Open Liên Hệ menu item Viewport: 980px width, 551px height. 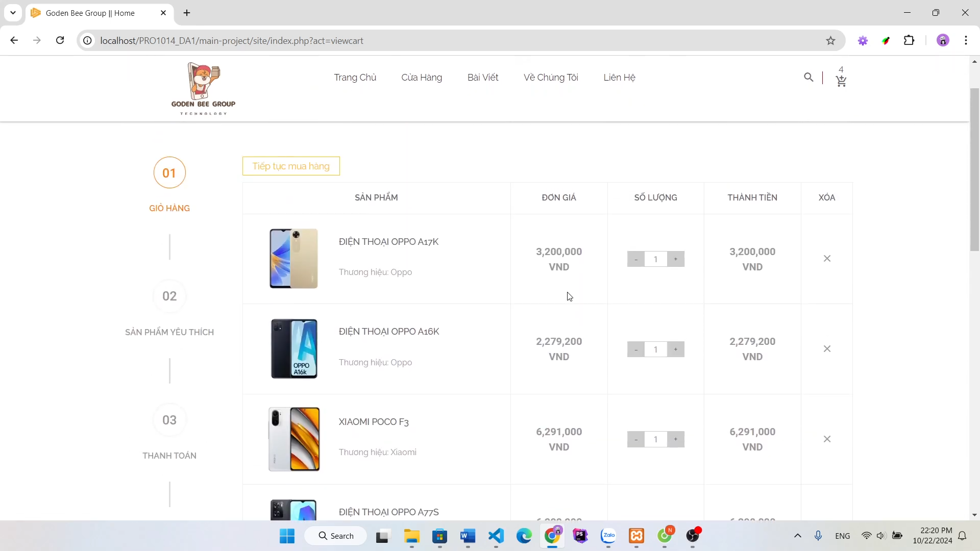click(619, 78)
